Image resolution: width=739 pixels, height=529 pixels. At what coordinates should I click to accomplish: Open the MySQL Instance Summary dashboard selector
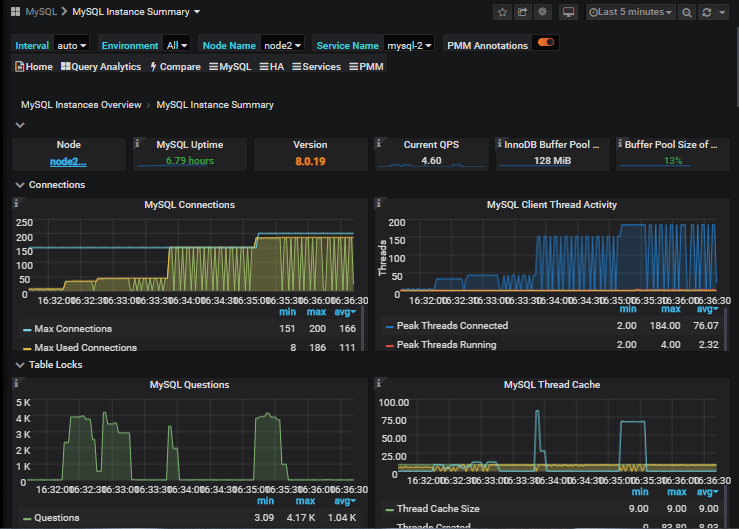click(x=136, y=12)
